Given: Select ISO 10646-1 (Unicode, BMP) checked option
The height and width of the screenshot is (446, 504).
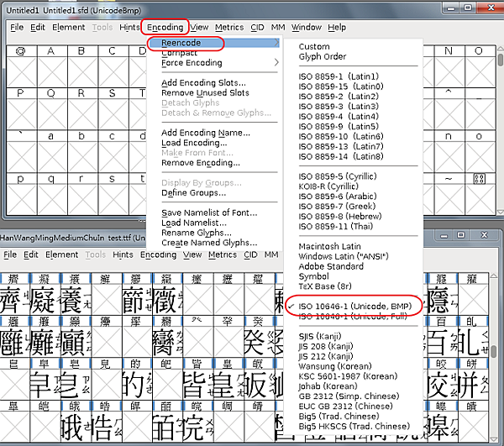Looking at the screenshot, I should coord(354,307).
